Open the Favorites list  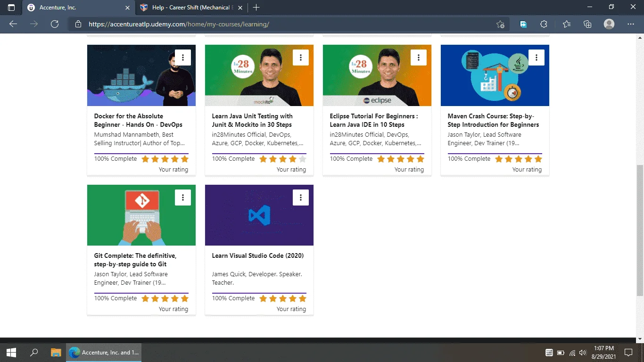566,24
